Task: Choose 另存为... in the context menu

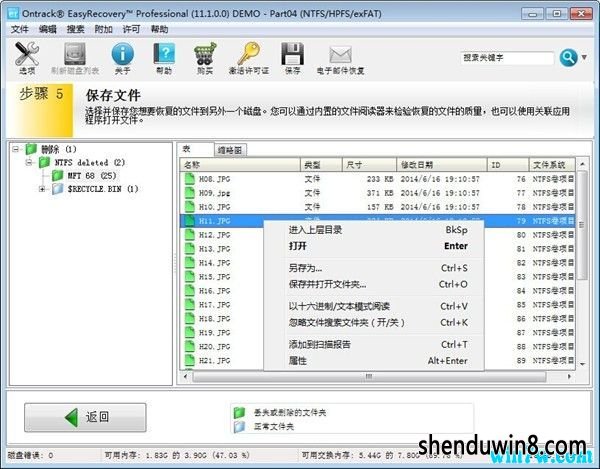Action: (x=374, y=268)
